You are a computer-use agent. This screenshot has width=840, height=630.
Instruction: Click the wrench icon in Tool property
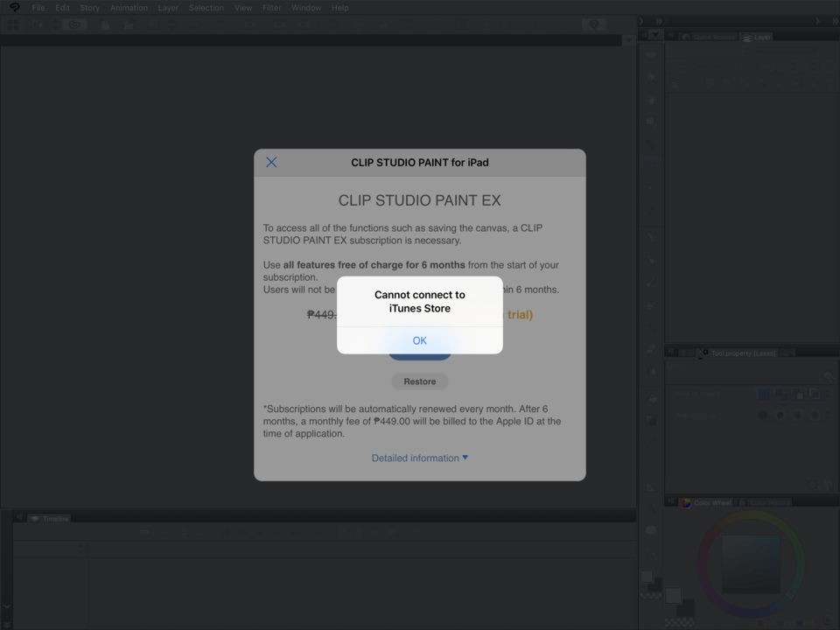pyautogui.click(x=829, y=376)
